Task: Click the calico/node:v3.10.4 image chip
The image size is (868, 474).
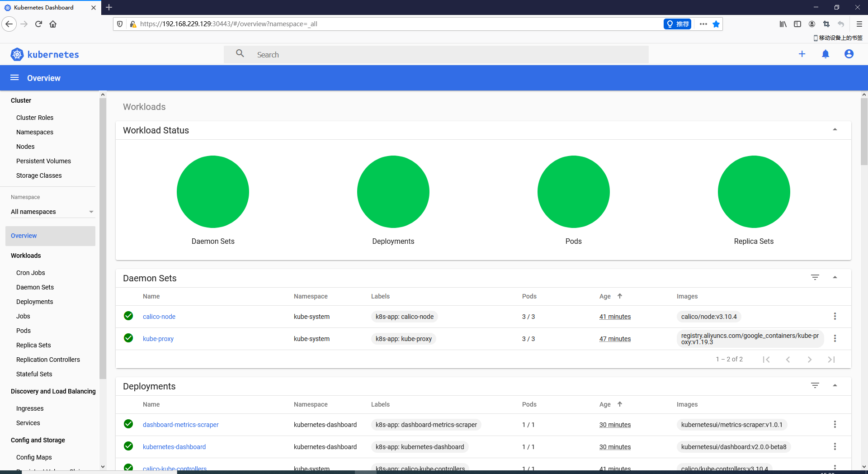Action: 709,317
